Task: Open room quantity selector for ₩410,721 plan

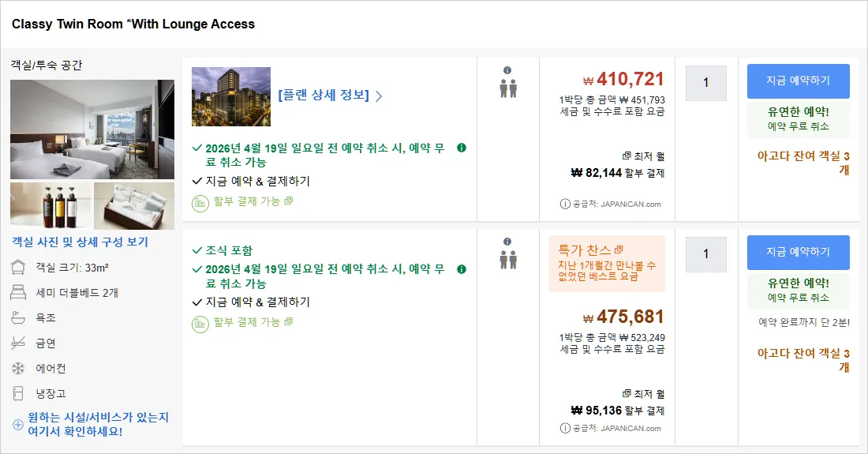Action: [x=705, y=83]
